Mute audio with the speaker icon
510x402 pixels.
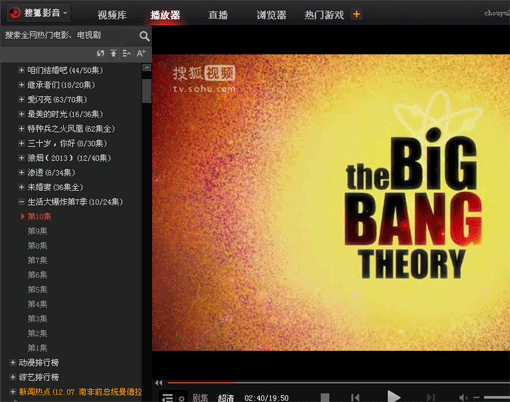pyautogui.click(x=463, y=397)
